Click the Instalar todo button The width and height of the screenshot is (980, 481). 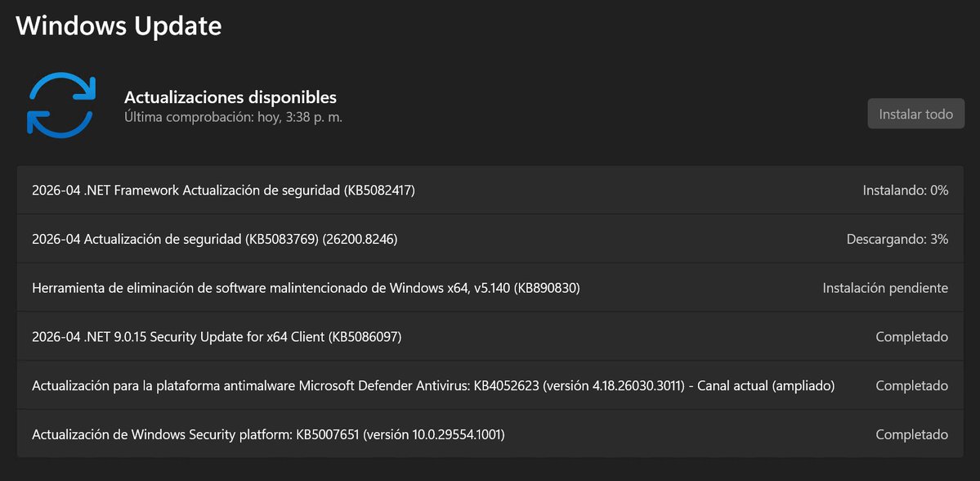click(915, 114)
